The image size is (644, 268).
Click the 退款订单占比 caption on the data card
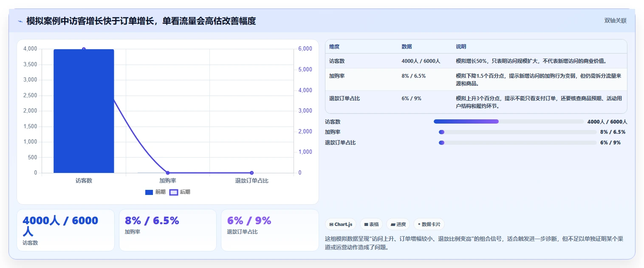(x=242, y=232)
